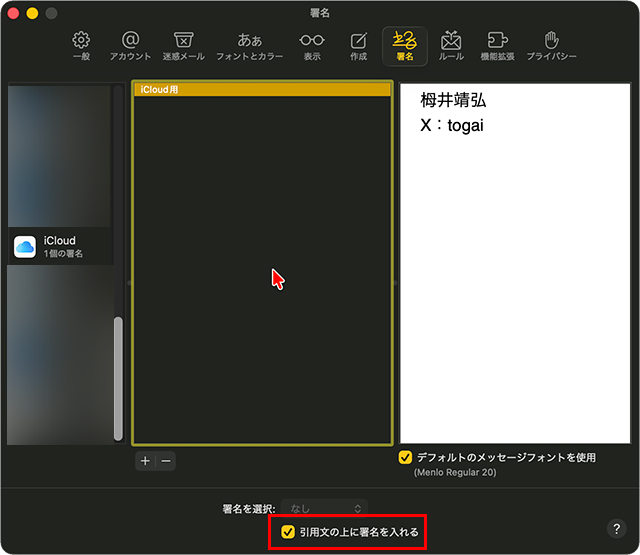Open the 作成 (Composing) settings pane
The width and height of the screenshot is (640, 555).
click(x=358, y=46)
